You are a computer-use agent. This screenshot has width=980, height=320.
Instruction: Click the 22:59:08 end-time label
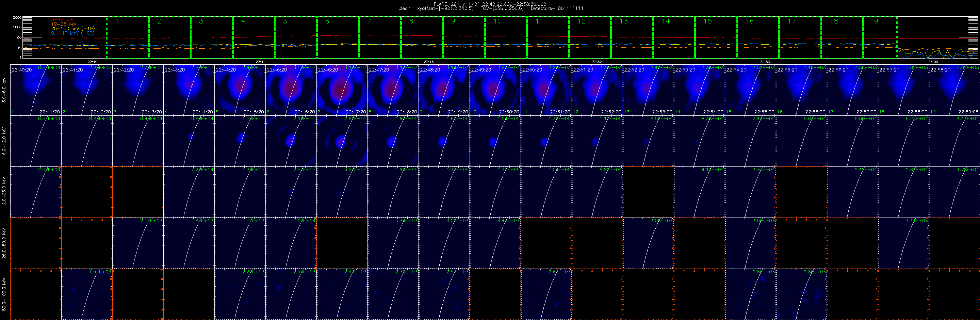[x=970, y=112]
